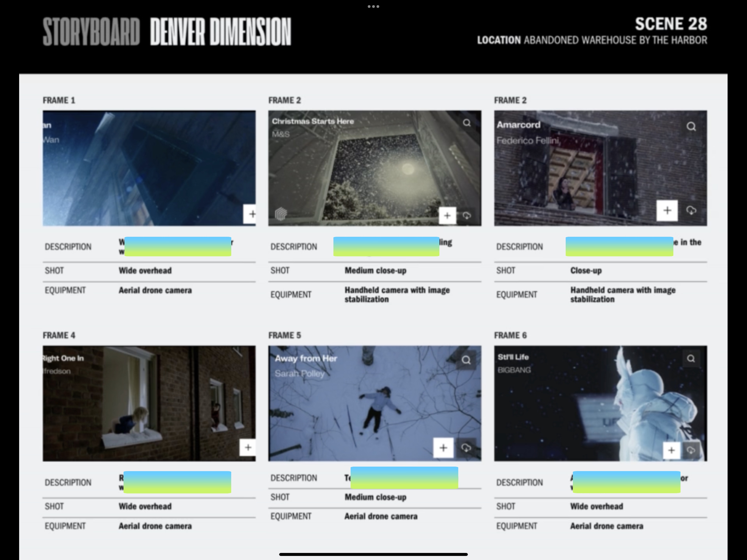This screenshot has height=560, width=747.
Task: Click plus icon on Frame 4 image
Action: 248,447
